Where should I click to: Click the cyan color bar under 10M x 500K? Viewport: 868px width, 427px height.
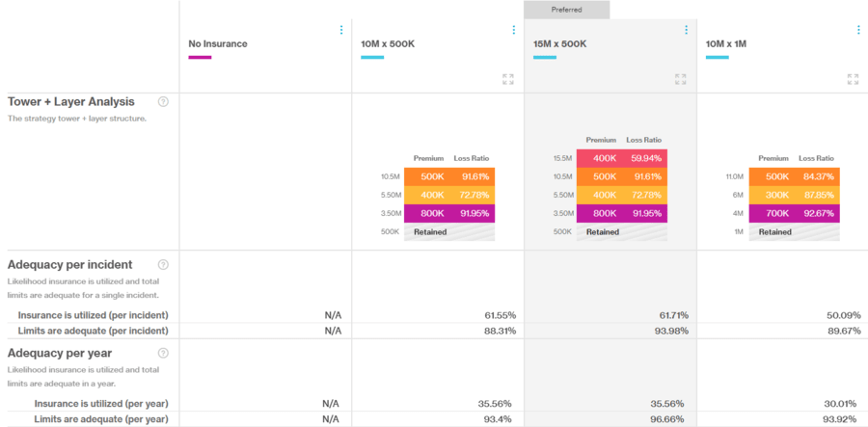[x=372, y=57]
